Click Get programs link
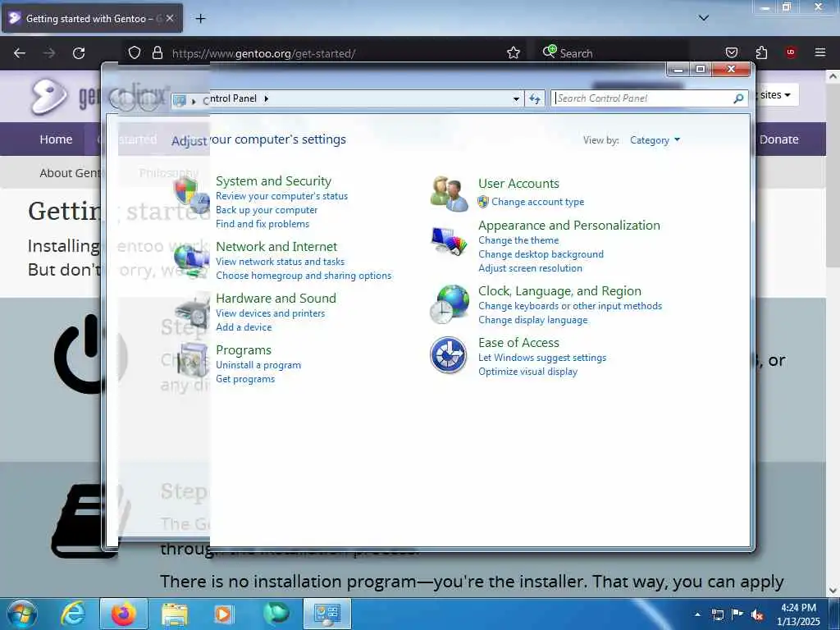Viewport: 840px width, 630px height. tap(245, 379)
